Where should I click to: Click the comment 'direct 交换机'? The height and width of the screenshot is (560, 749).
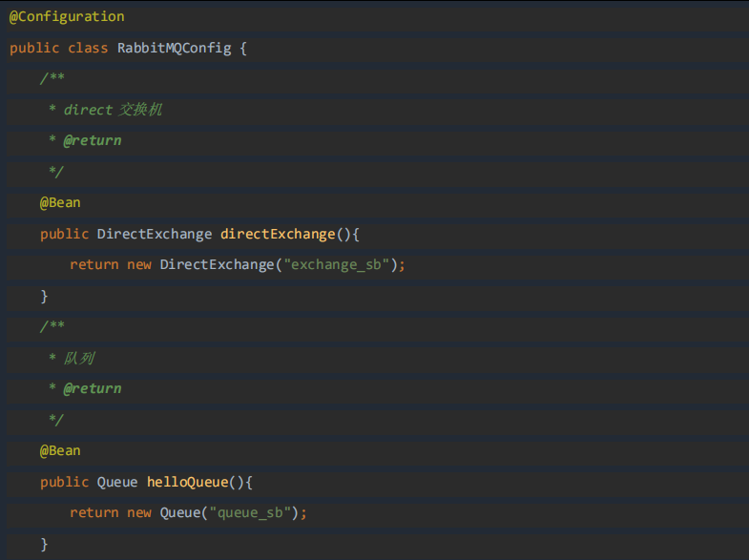(113, 110)
